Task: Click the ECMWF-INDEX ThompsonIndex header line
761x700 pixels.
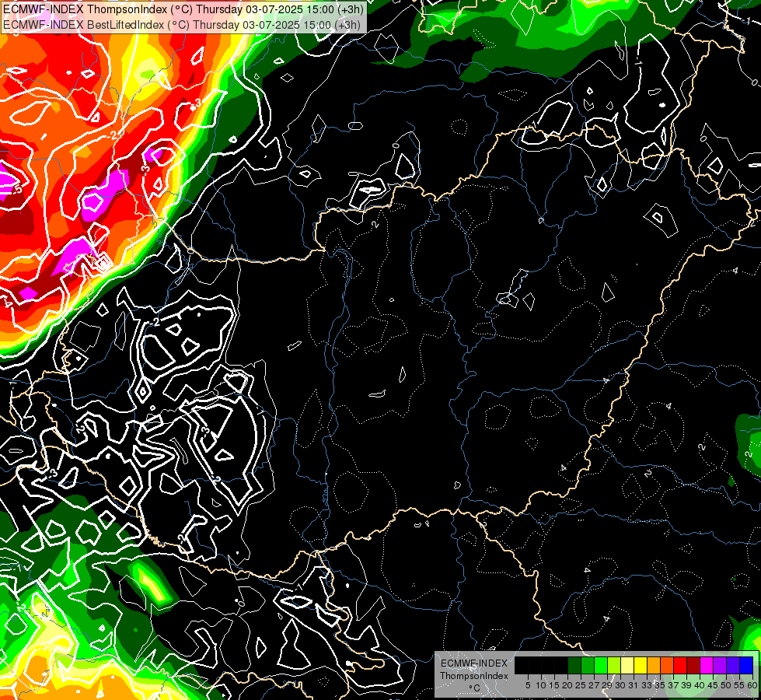Action: point(183,9)
